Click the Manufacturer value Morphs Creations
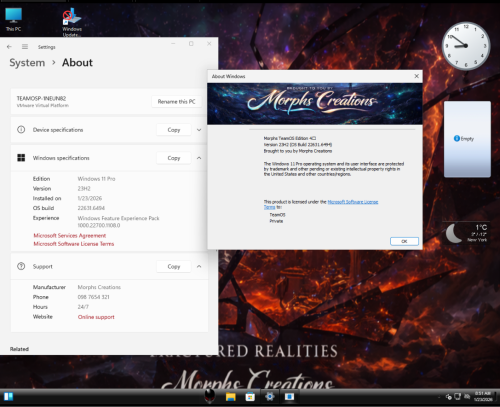This screenshot has height=407, width=500. click(x=99, y=287)
